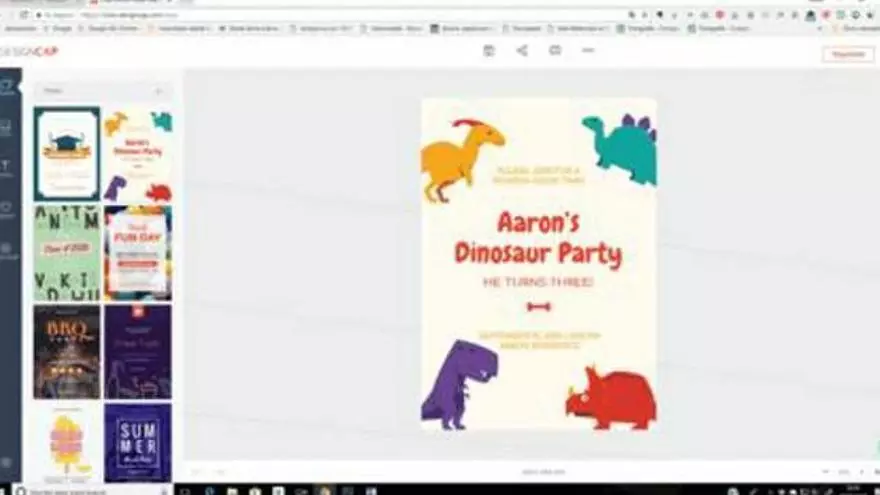Select the graduation cap template thumbnail

click(67, 154)
